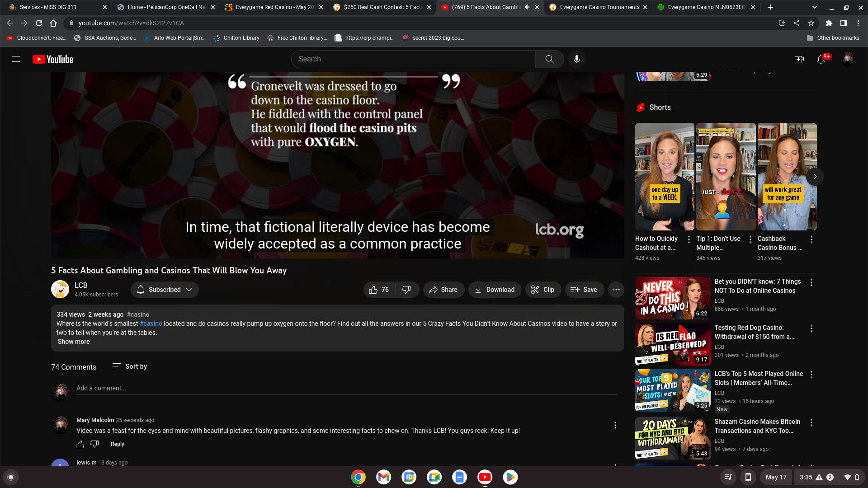Viewport: 868px width, 488px height.
Task: Open the Never Do This in a Casino thumbnail
Action: pos(673,298)
